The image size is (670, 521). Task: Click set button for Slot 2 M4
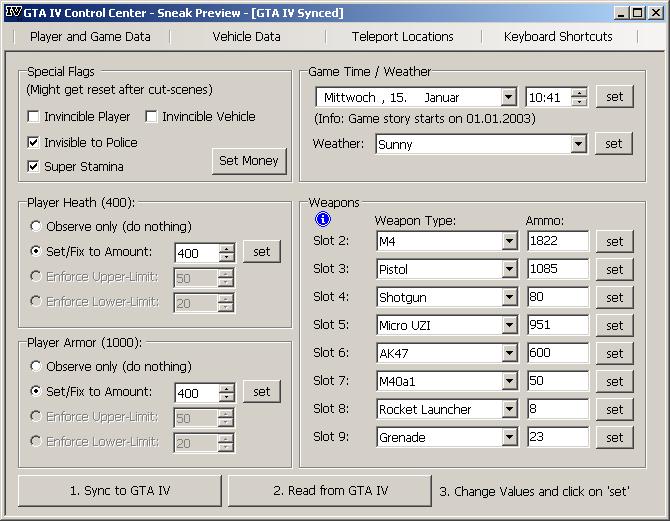[614, 241]
